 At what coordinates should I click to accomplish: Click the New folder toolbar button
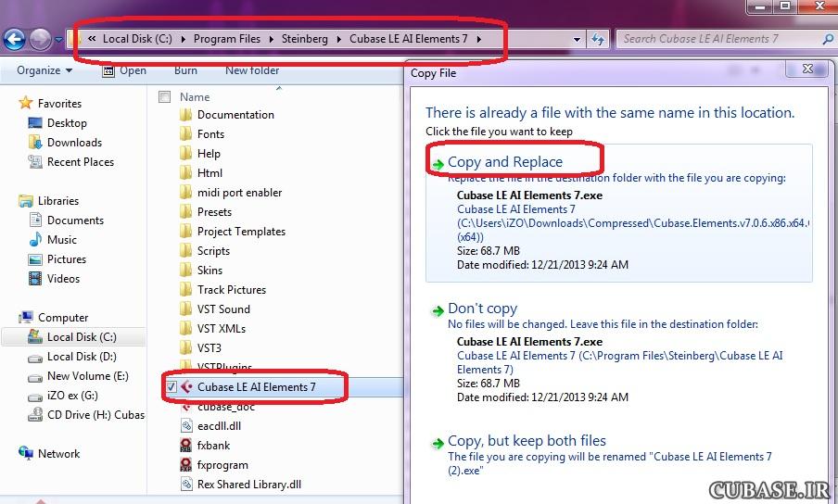tap(252, 70)
